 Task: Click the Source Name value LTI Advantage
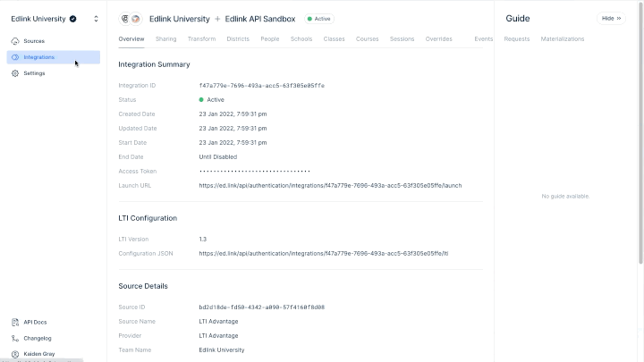point(218,322)
